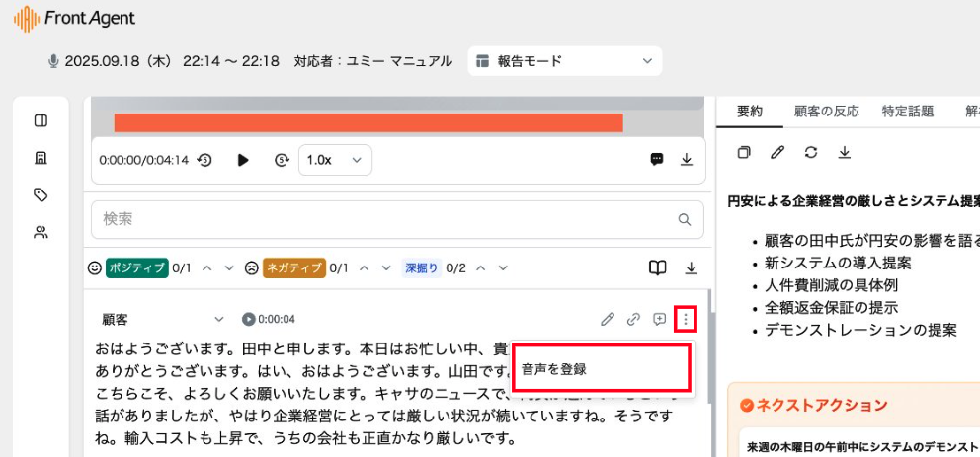Viewport: 980px width, 457px height.
Task: Click the orange audio waveform bar
Action: [x=367, y=122]
